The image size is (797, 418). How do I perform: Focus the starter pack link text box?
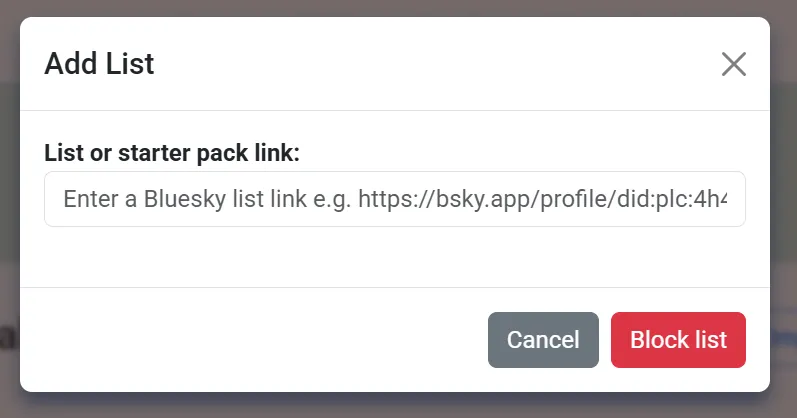[x=395, y=199]
